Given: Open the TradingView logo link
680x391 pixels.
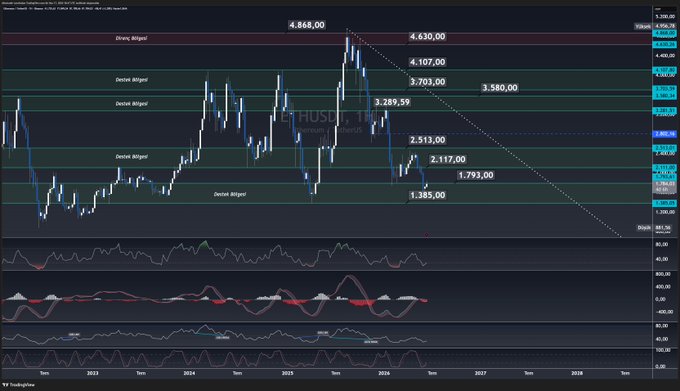Looking at the screenshot, I should coord(19,384).
